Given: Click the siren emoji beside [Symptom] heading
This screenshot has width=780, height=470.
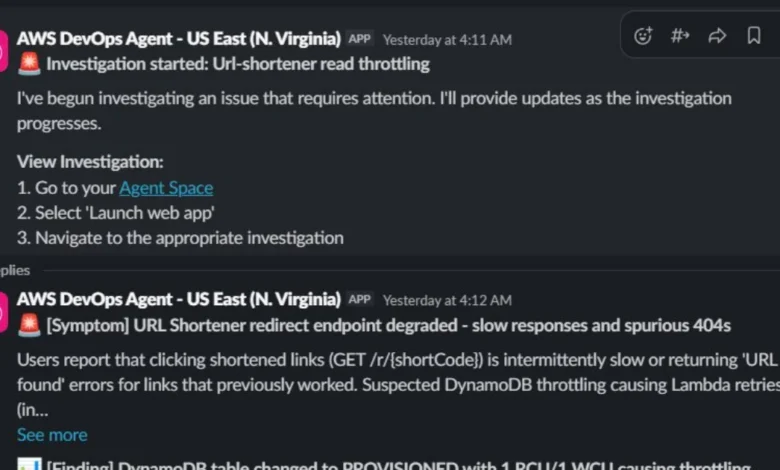Looking at the screenshot, I should (29, 325).
